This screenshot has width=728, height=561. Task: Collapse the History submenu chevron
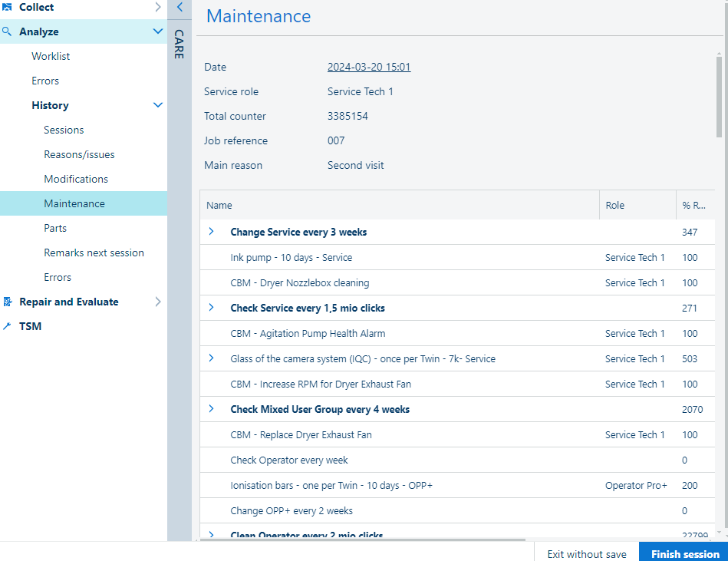pyautogui.click(x=158, y=105)
